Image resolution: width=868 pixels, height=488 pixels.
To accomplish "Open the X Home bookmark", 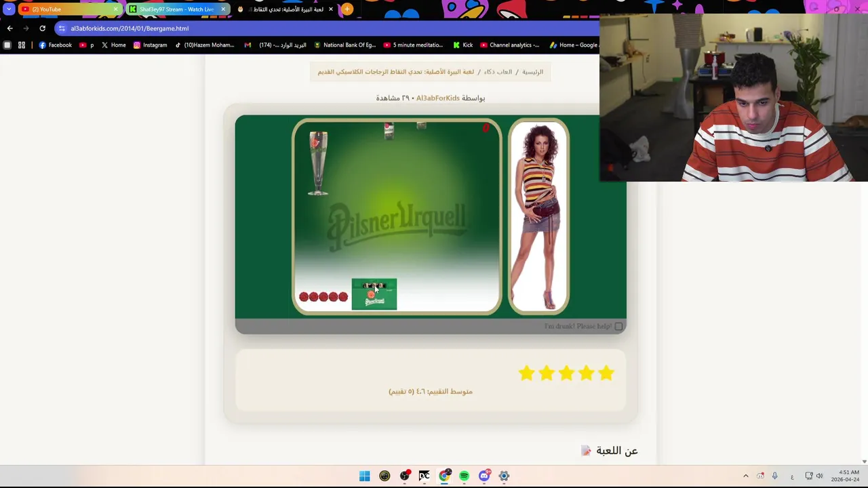I will [113, 45].
